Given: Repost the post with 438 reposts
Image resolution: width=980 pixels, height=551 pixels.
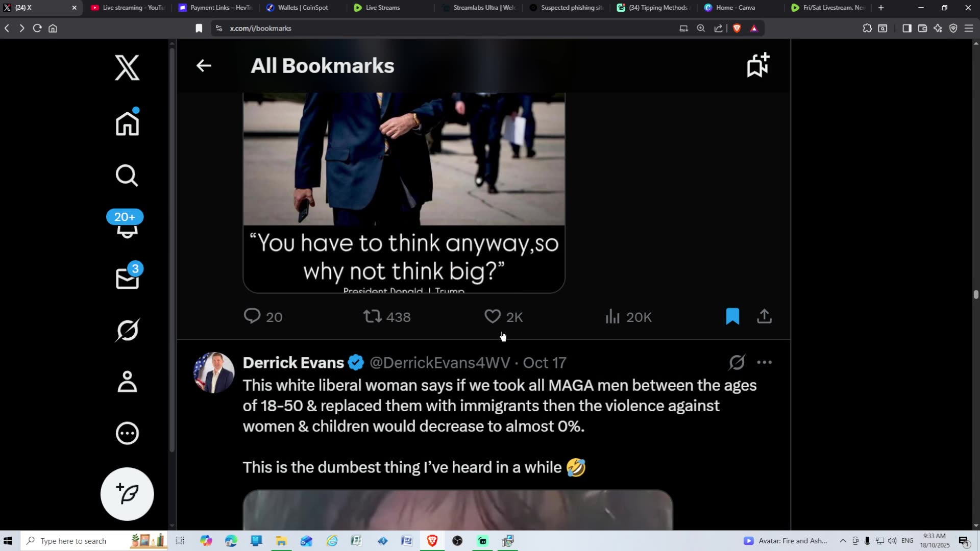Looking at the screenshot, I should 387,317.
